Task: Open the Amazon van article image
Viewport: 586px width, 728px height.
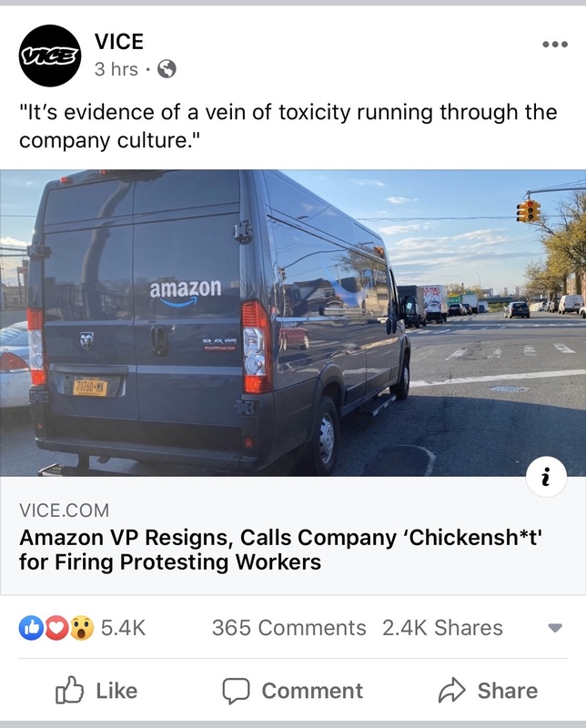Action: click(x=293, y=323)
